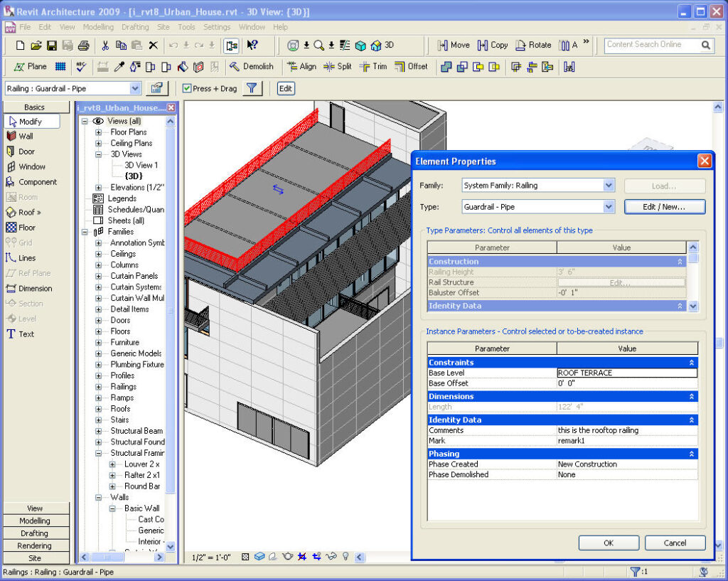Select the Move tool
The height and width of the screenshot is (581, 728).
(454, 45)
